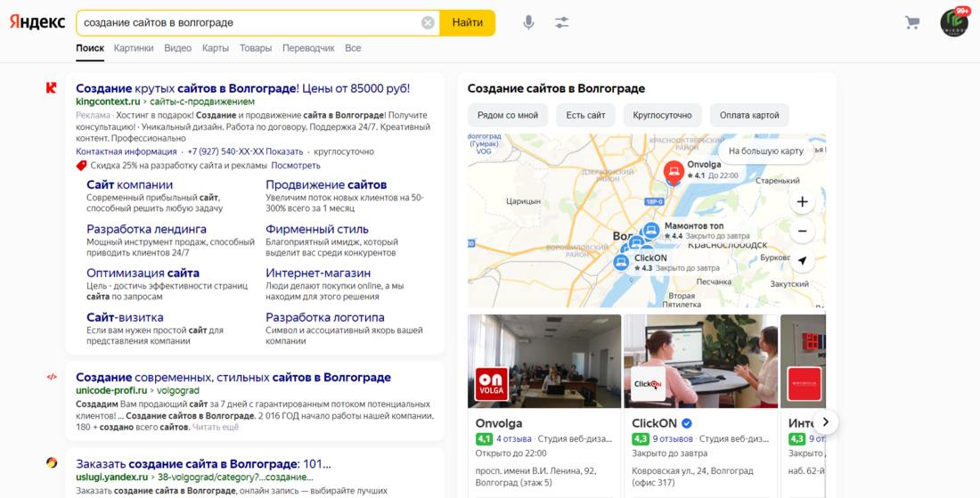The height and width of the screenshot is (498, 980).
Task: Open Продвижение сайтов sitelink
Action: (x=326, y=185)
